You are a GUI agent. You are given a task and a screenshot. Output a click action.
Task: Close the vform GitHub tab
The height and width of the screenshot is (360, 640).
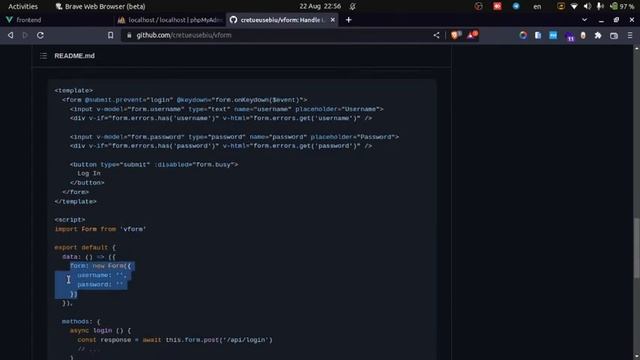tap(333, 20)
